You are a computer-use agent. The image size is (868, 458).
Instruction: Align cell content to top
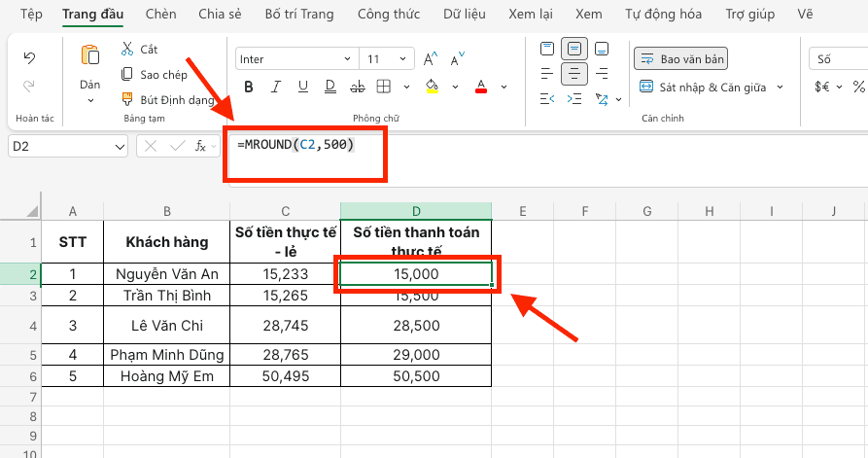pos(547,49)
